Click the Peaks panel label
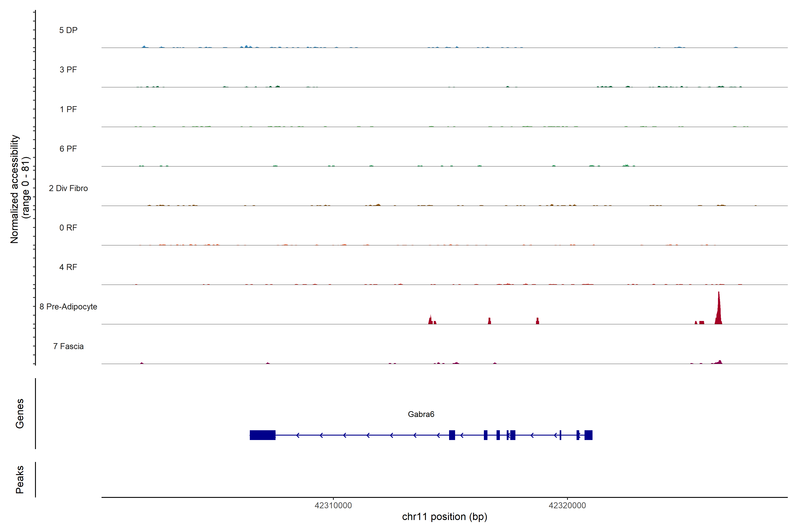Image resolution: width=798 pixels, height=532 pixels. click(x=20, y=479)
